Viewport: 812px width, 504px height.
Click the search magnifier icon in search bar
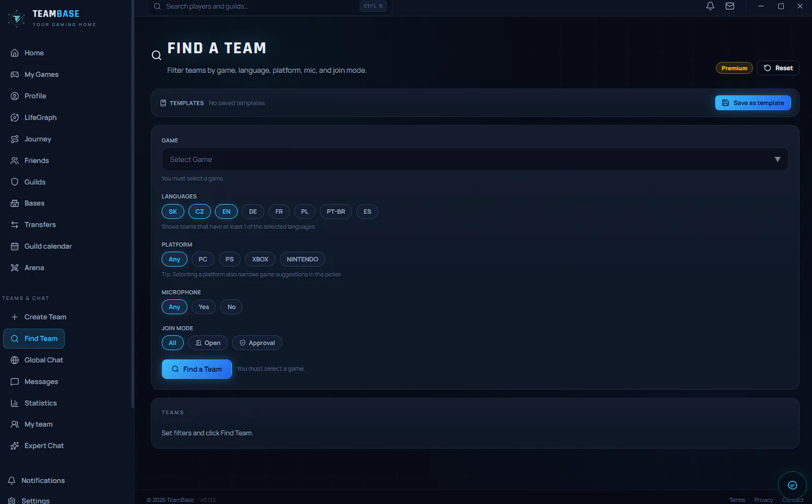pos(157,6)
